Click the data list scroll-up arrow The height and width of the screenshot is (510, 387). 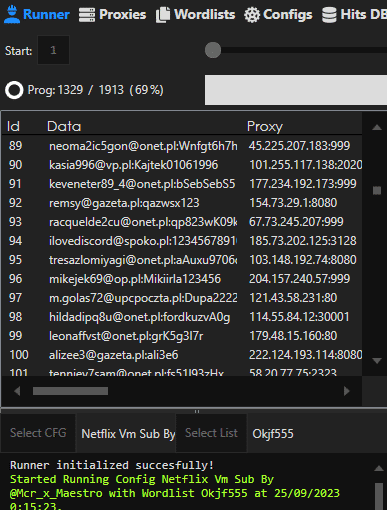click(377, 127)
